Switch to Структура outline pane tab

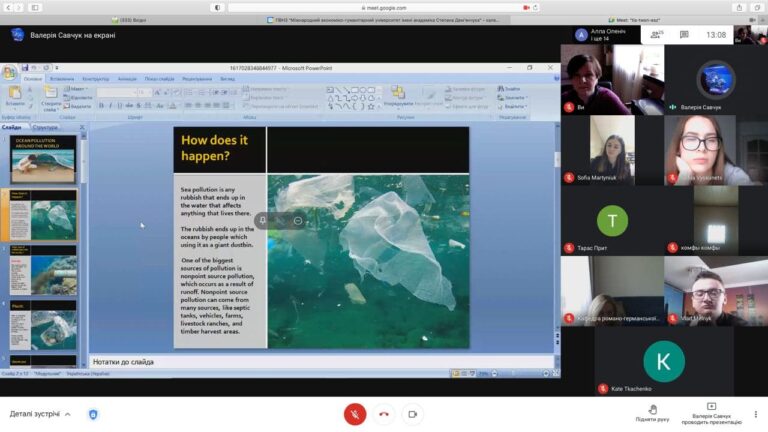(x=45, y=127)
